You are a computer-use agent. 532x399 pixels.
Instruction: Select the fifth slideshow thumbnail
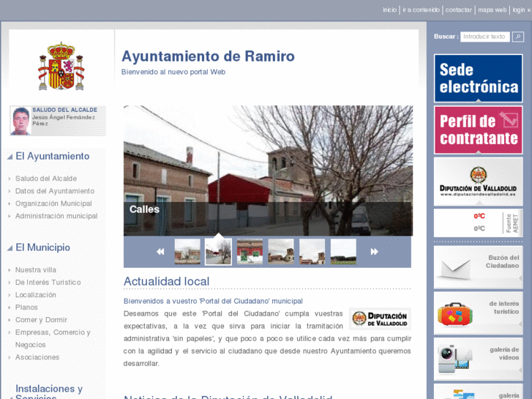coord(312,252)
